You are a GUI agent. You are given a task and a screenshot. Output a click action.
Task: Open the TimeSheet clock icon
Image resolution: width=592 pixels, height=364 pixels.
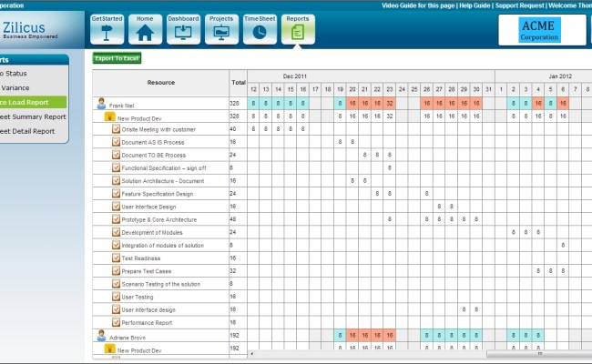click(x=260, y=29)
